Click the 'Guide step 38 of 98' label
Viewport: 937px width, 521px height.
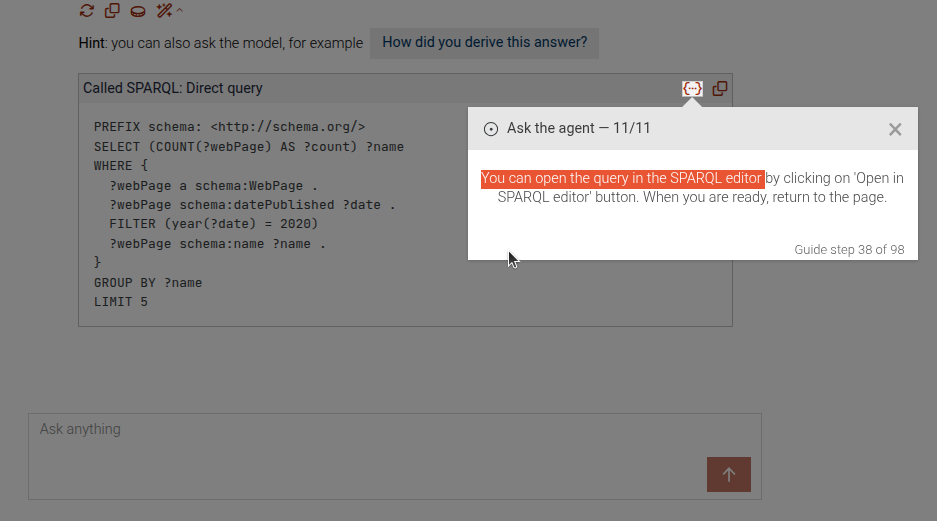(849, 249)
